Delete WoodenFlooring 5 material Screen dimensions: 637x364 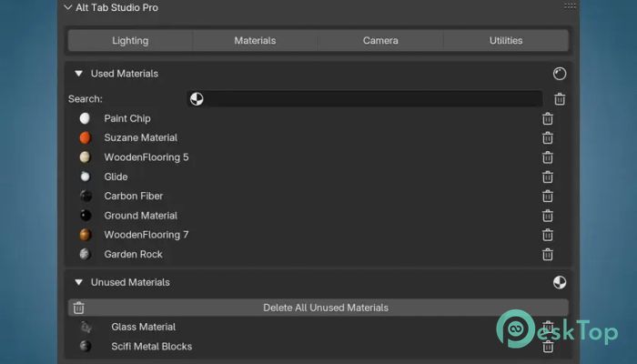[548, 157]
